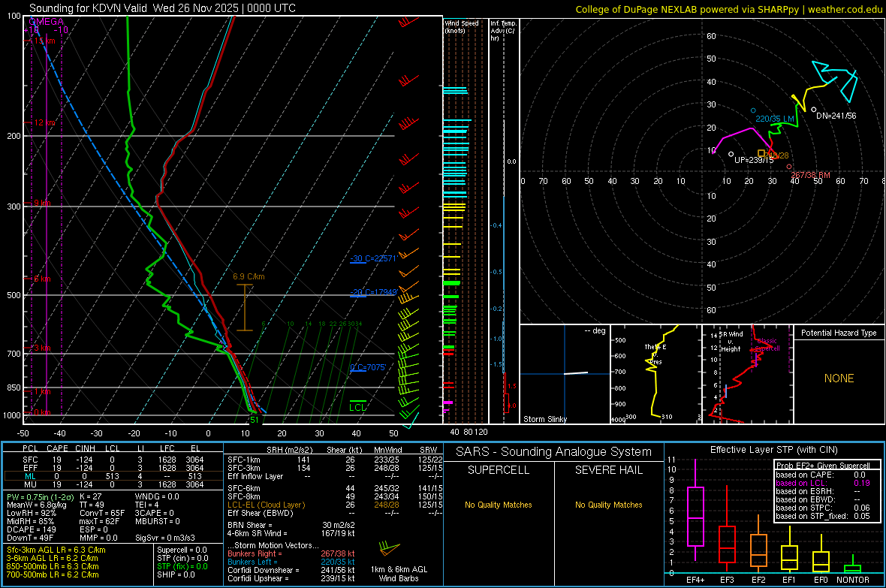Click the 'Supercell = 0.0' parameter

pyautogui.click(x=182, y=550)
